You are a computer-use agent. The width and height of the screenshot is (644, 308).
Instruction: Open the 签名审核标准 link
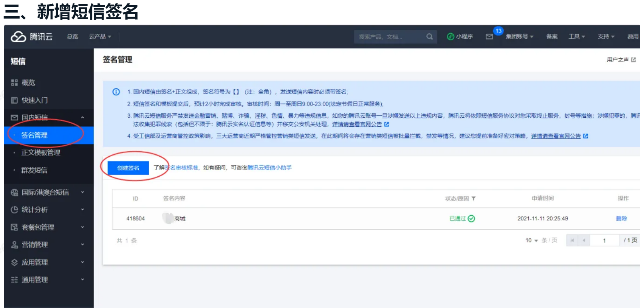[182, 168]
